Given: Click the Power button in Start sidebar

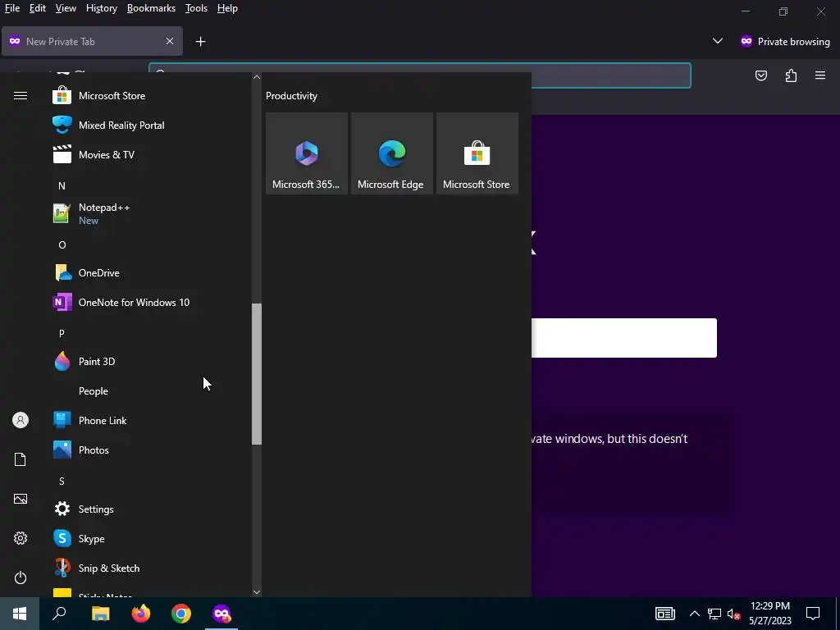Looking at the screenshot, I should (21, 578).
